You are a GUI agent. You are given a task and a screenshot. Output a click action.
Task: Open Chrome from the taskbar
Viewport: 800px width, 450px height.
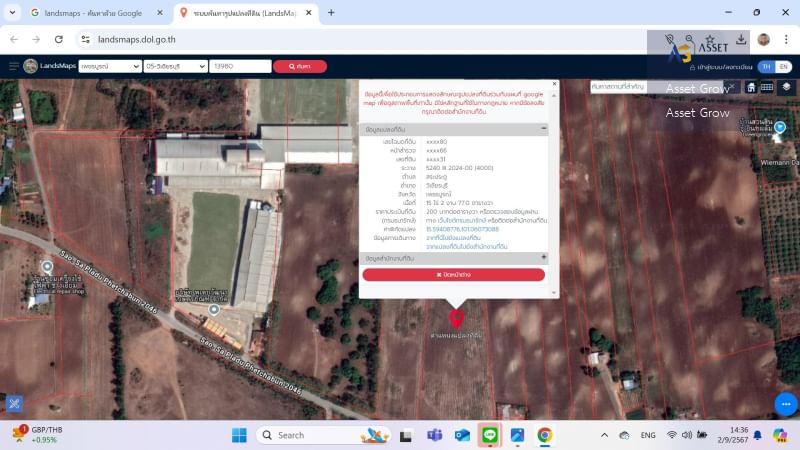point(544,435)
